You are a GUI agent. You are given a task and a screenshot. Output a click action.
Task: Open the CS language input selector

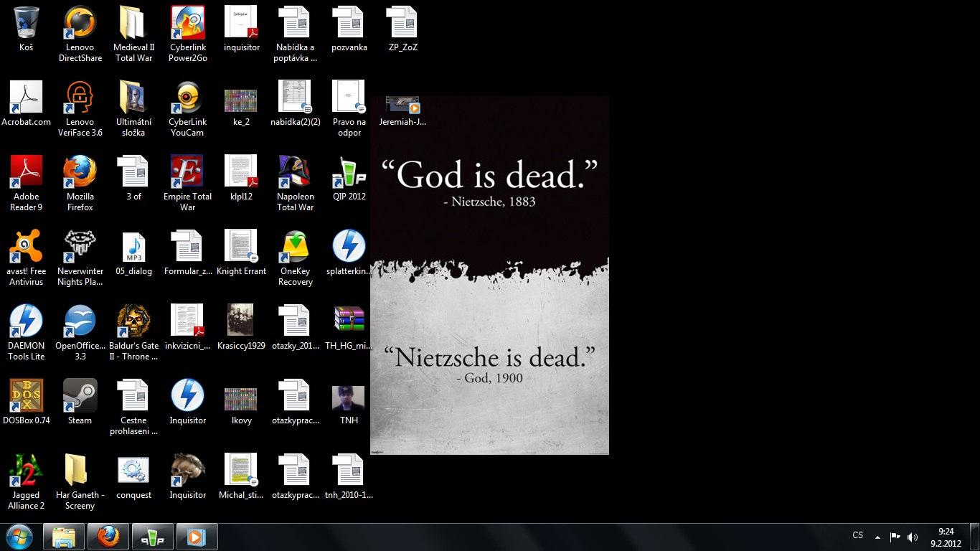[x=857, y=536]
